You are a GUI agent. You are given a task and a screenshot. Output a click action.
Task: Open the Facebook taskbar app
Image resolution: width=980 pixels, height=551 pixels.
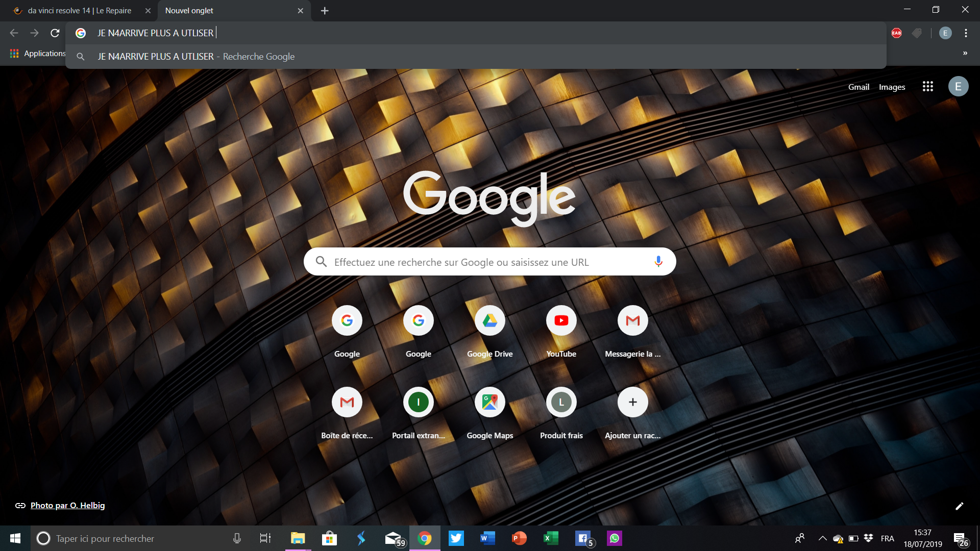(x=584, y=538)
